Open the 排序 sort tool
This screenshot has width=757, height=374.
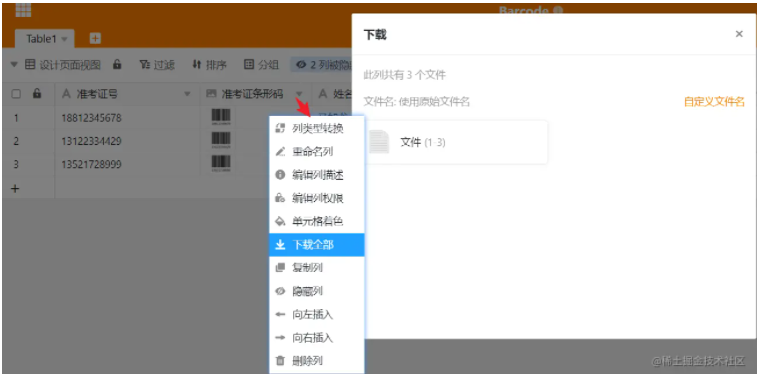[x=209, y=65]
